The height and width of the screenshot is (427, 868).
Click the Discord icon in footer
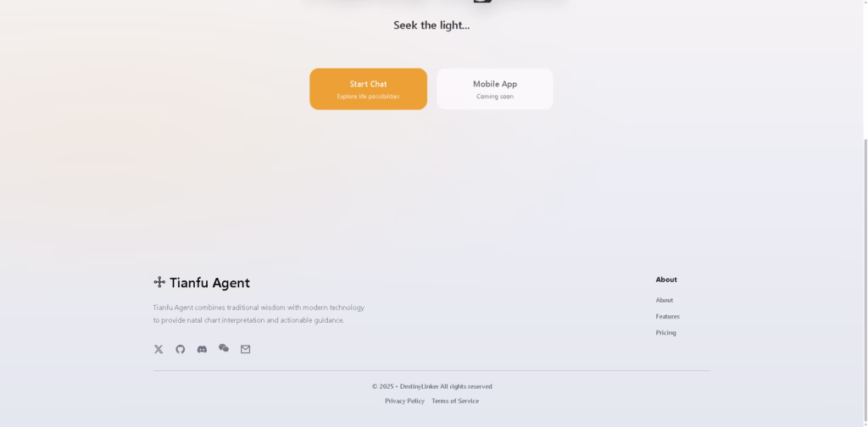(202, 349)
